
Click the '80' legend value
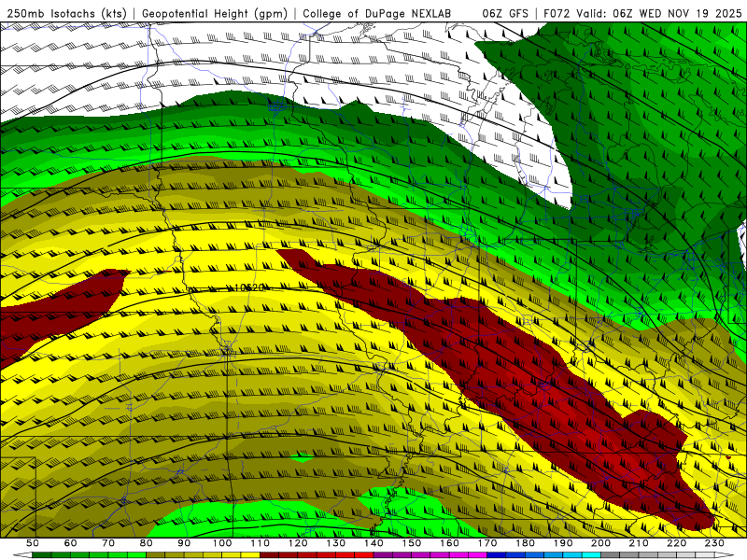147,543
